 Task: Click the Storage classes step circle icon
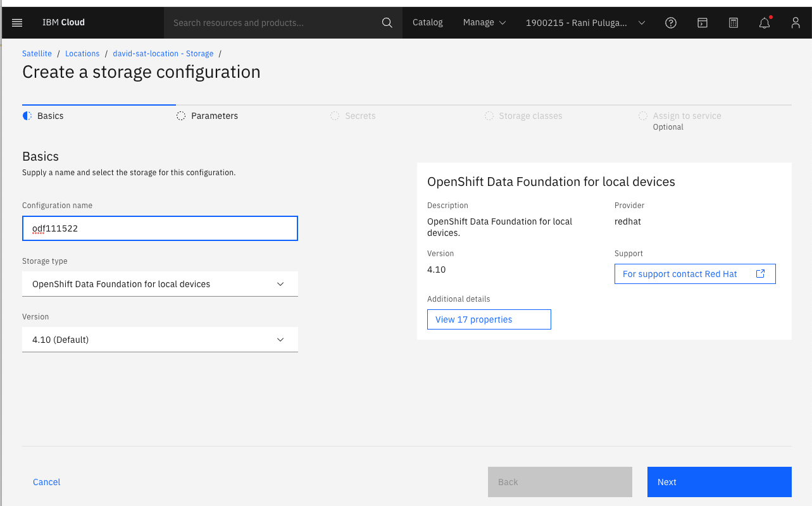(x=489, y=116)
